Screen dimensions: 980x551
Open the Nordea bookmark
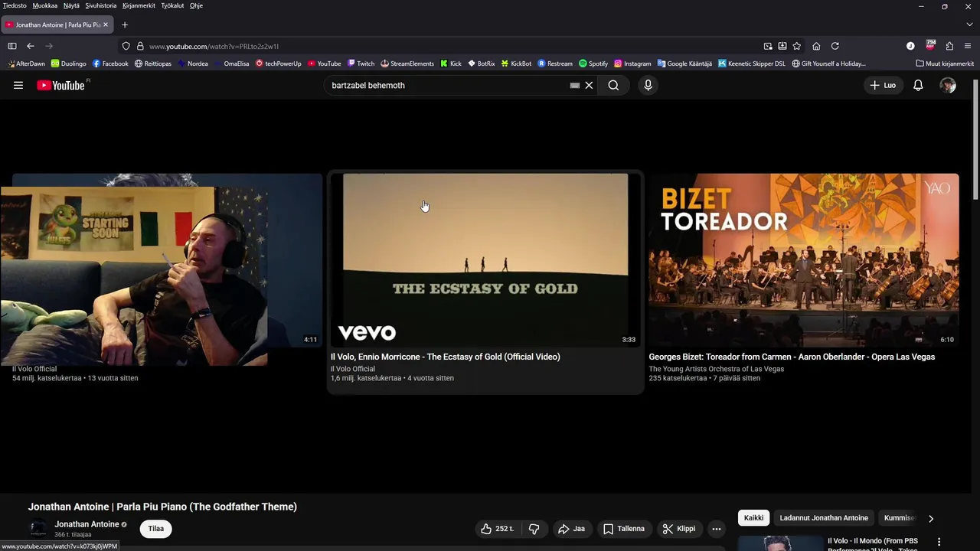[x=192, y=64]
